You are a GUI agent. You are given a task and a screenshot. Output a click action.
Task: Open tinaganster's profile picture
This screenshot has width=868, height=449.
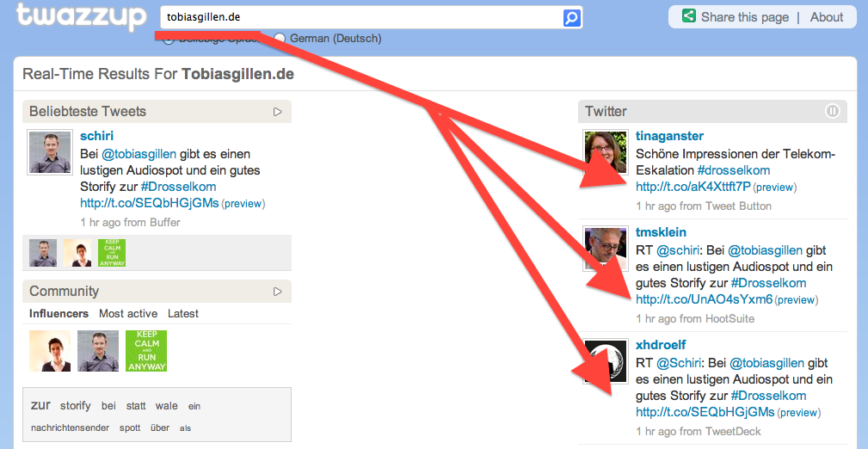coord(606,151)
